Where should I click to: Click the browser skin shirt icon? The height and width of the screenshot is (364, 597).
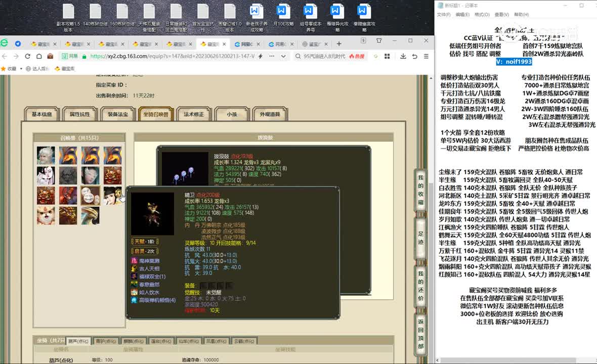click(x=379, y=40)
